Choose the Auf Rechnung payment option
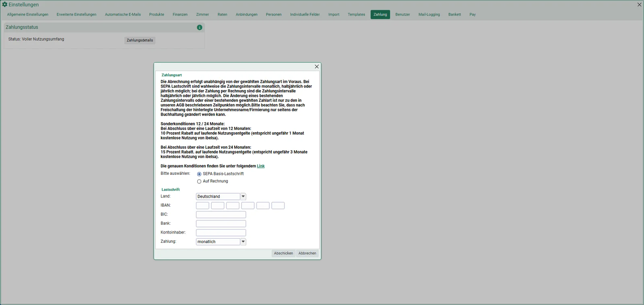Image resolution: width=644 pixels, height=305 pixels. coord(199,182)
